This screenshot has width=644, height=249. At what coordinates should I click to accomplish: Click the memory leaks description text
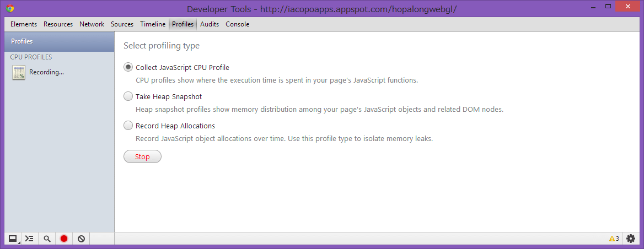point(284,139)
